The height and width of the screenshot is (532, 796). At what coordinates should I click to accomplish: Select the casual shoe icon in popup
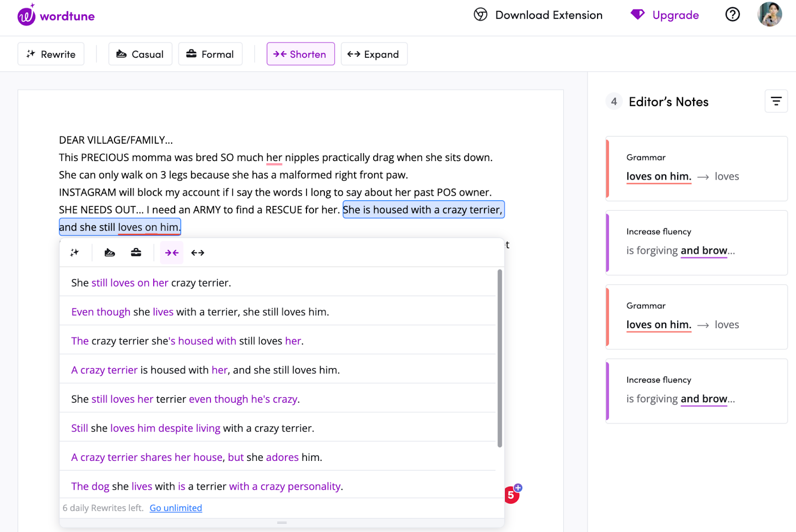tap(110, 253)
